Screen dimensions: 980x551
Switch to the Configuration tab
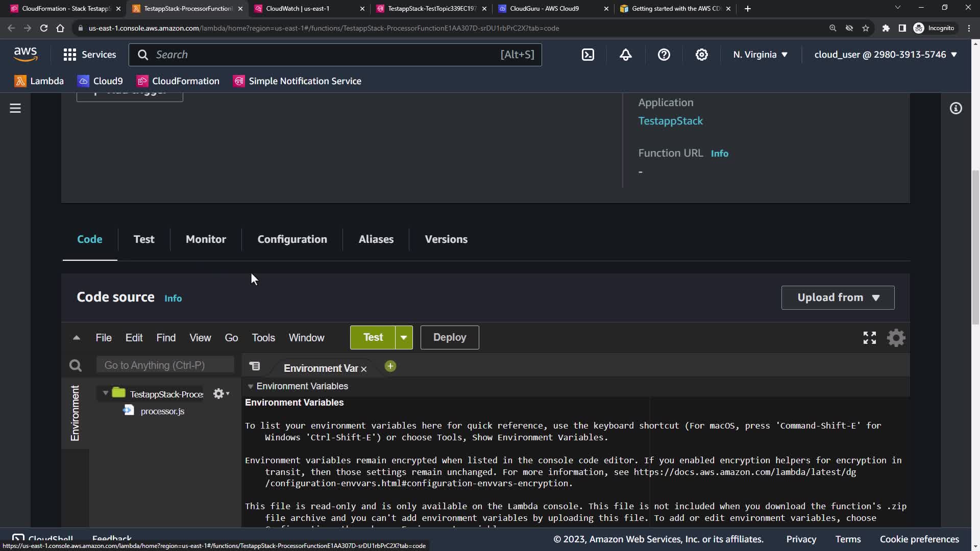tap(292, 239)
